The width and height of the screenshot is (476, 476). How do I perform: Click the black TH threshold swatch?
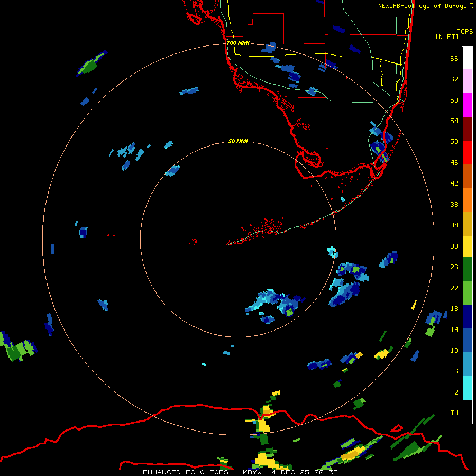click(x=467, y=411)
